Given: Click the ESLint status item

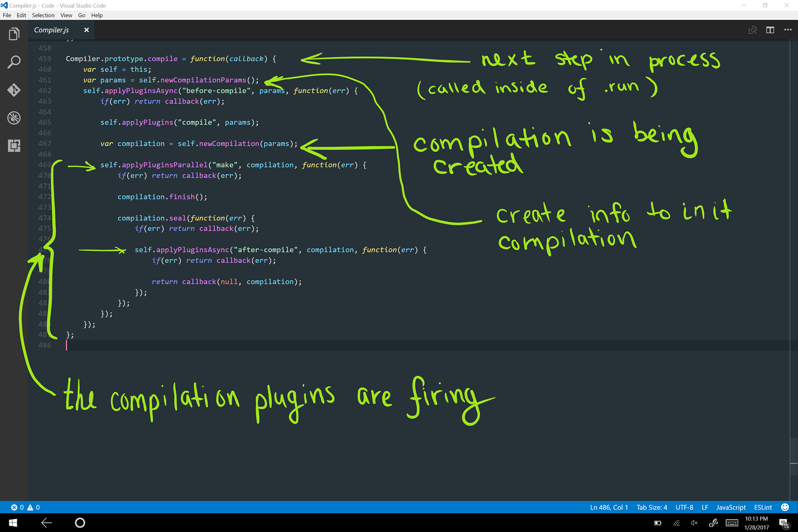Looking at the screenshot, I should (763, 507).
